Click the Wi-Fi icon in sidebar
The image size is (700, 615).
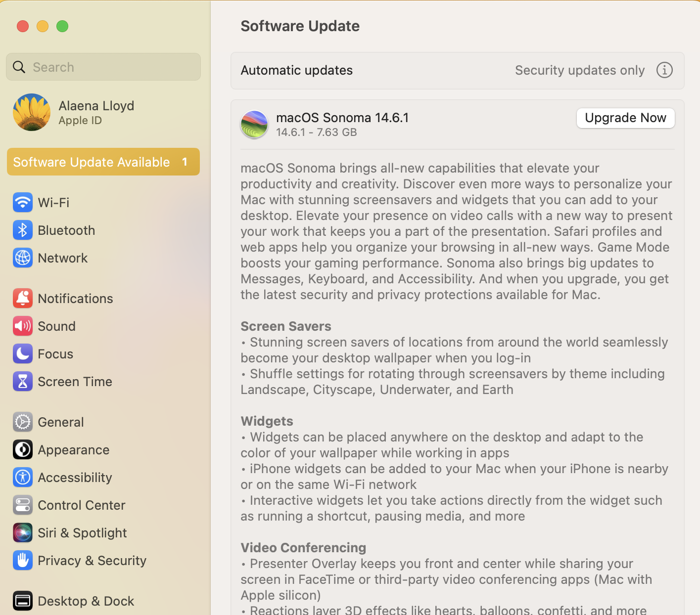(x=23, y=203)
